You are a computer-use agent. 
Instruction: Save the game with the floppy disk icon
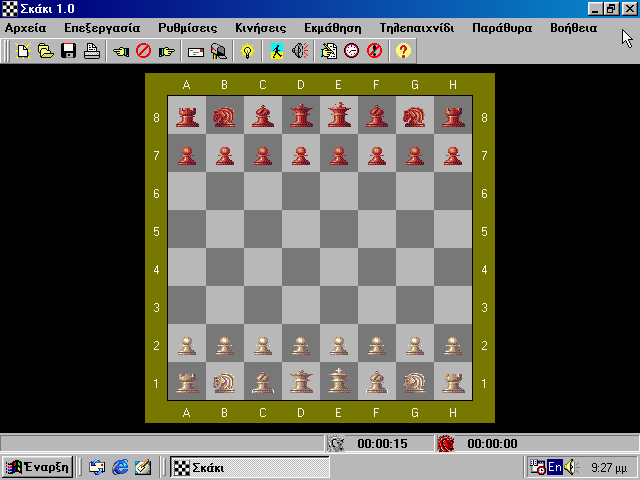coord(69,51)
